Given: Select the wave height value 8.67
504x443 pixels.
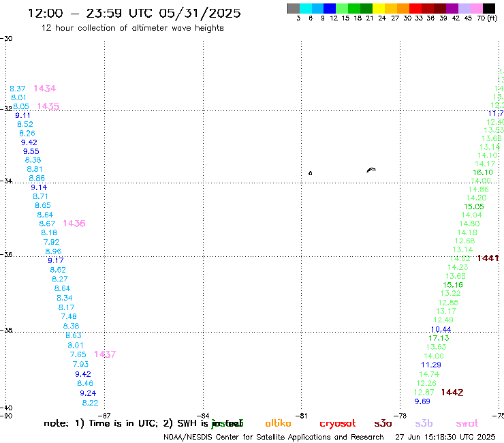Looking at the screenshot, I should [x=47, y=224].
